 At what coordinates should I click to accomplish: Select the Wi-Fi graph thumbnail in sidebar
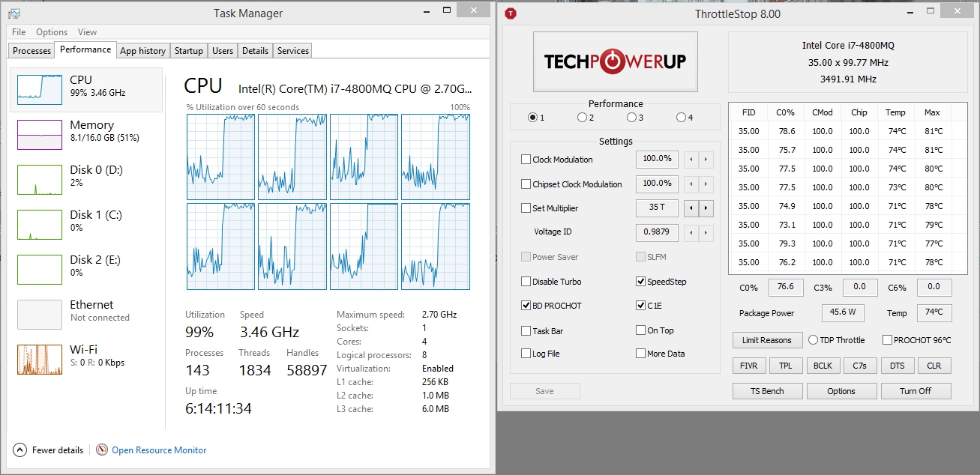(x=40, y=359)
